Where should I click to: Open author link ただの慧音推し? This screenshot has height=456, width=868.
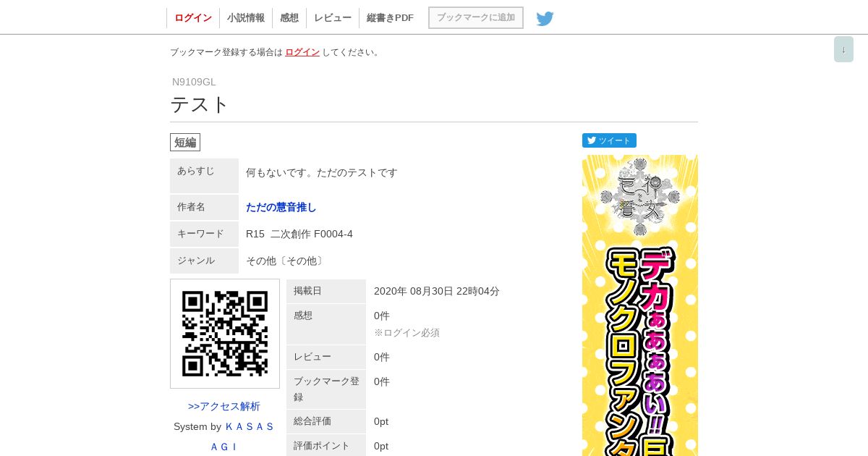coord(281,207)
